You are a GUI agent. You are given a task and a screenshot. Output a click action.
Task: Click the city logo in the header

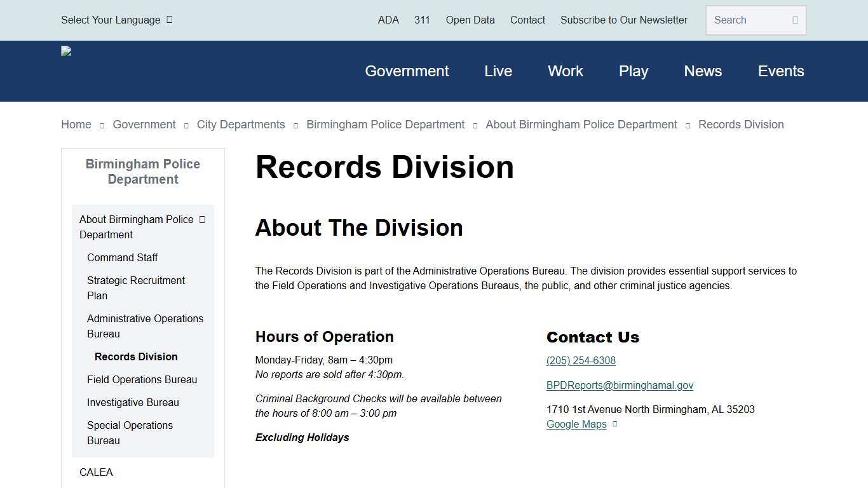65,51
